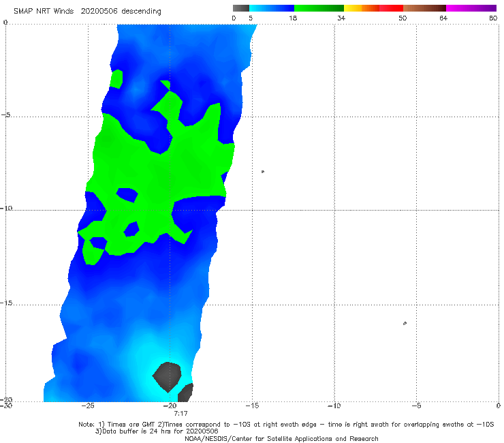Click the brown 50–64 color bar segment
This screenshot has height=443, width=504.
pyautogui.click(x=424, y=8)
